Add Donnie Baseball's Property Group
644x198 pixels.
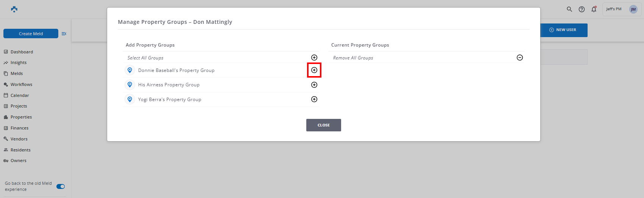[x=314, y=70]
